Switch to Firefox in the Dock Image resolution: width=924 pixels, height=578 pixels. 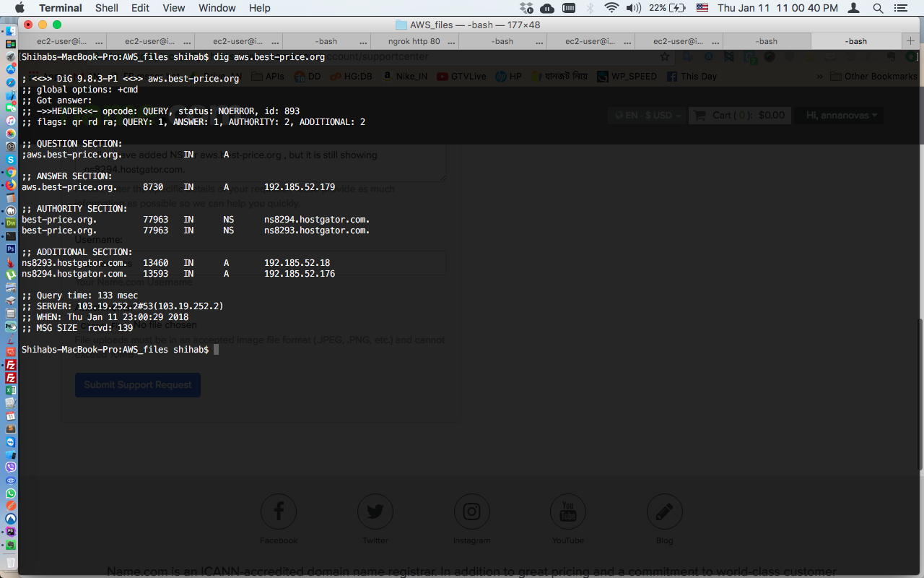tap(11, 185)
